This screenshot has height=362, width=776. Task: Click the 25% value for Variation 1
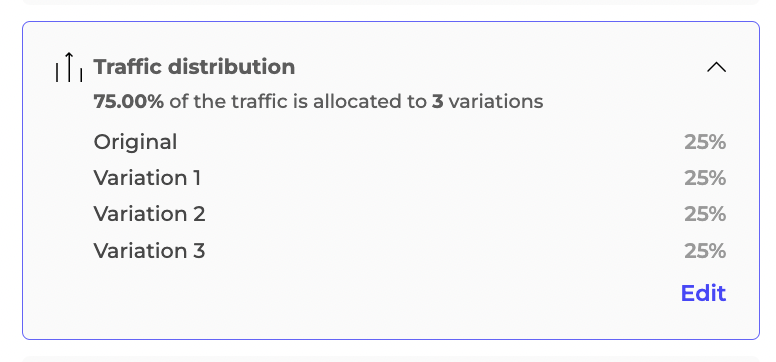pos(705,178)
